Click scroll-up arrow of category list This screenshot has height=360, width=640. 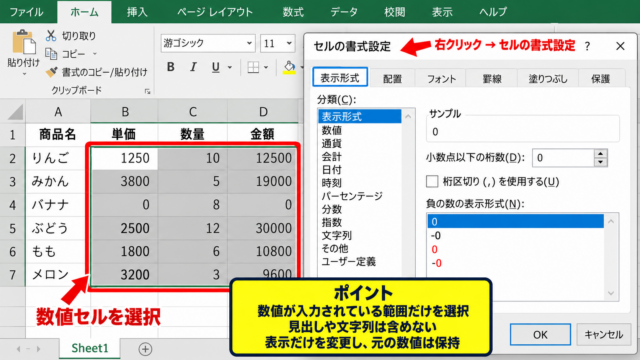point(408,117)
